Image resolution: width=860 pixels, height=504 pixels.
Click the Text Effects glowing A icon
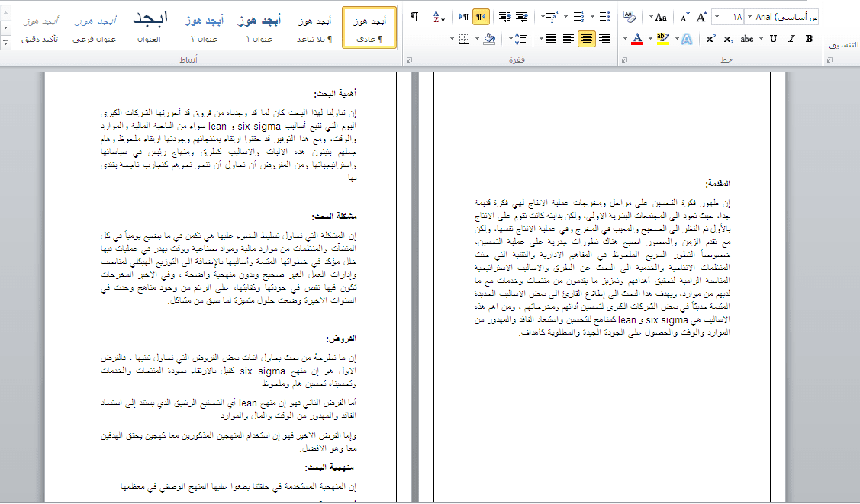[x=688, y=39]
